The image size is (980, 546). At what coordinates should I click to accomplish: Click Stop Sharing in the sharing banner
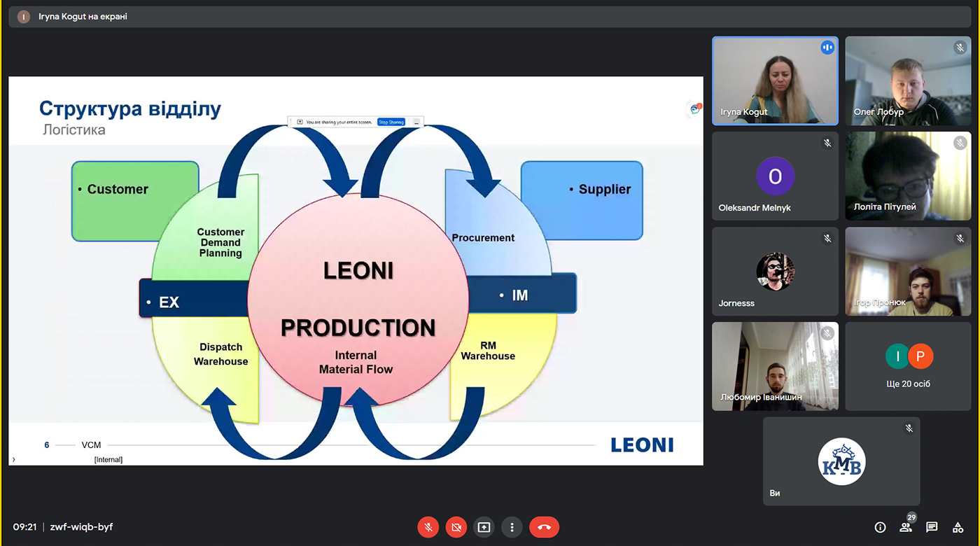click(x=391, y=122)
